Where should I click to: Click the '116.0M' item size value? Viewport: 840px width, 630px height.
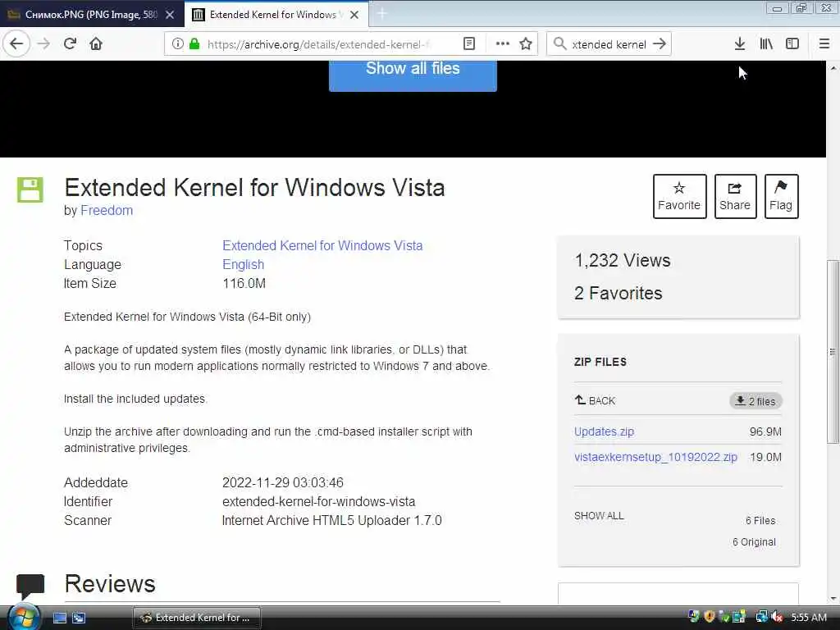pos(244,283)
